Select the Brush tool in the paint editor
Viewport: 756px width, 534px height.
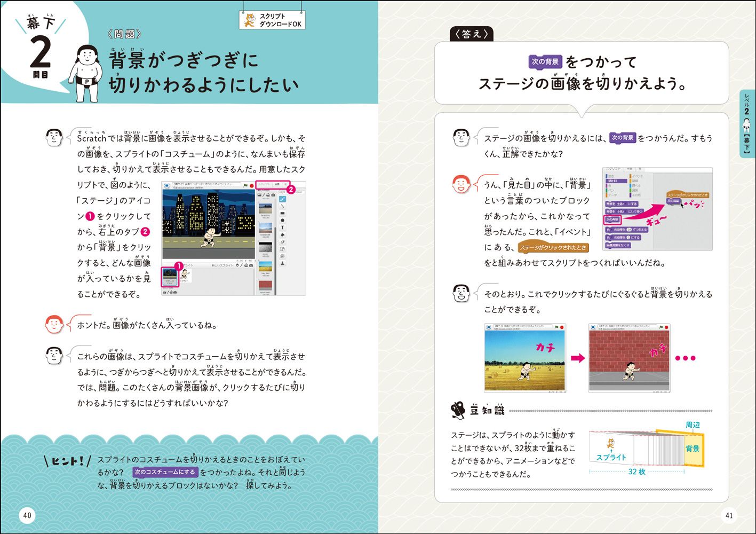[282, 199]
